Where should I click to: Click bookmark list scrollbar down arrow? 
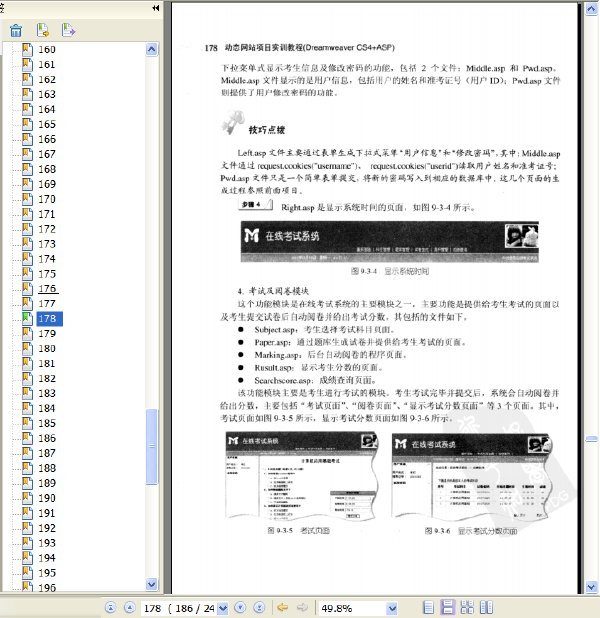click(152, 584)
